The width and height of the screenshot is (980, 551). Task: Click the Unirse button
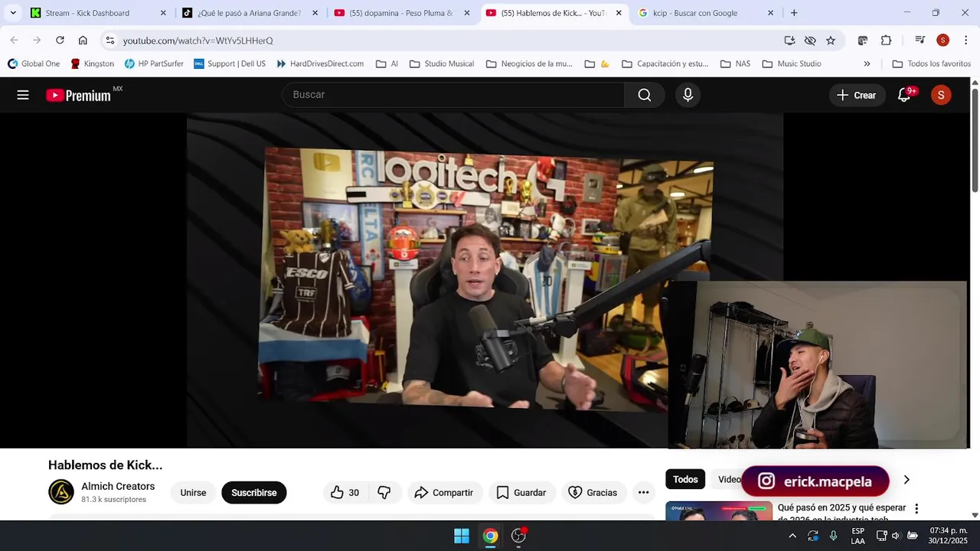193,493
